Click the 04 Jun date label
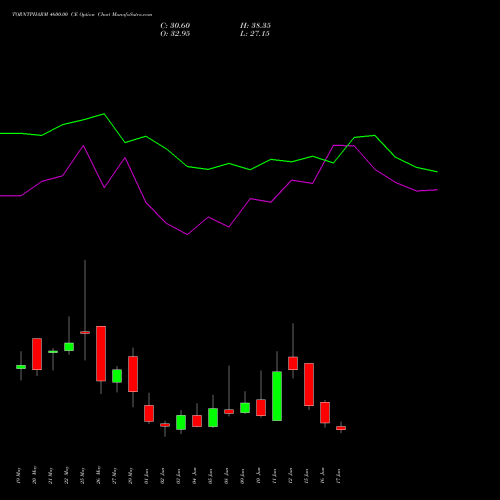 click(194, 476)
